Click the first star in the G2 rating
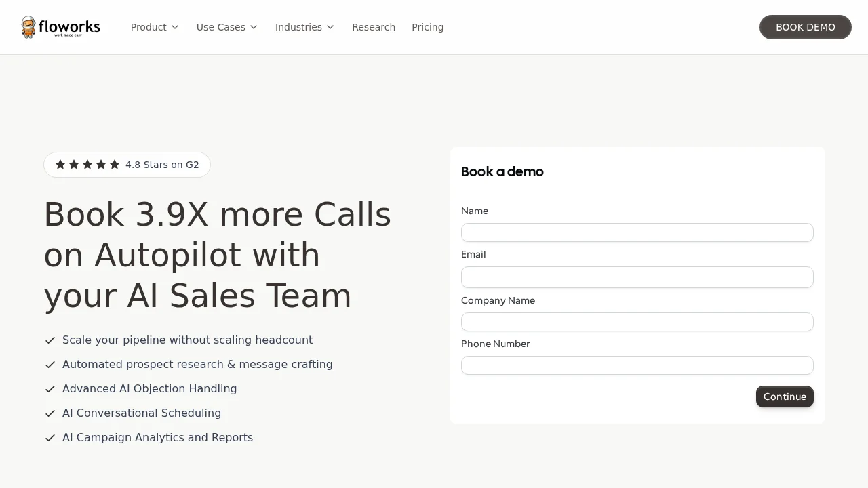Image resolution: width=868 pixels, height=488 pixels. [x=60, y=164]
